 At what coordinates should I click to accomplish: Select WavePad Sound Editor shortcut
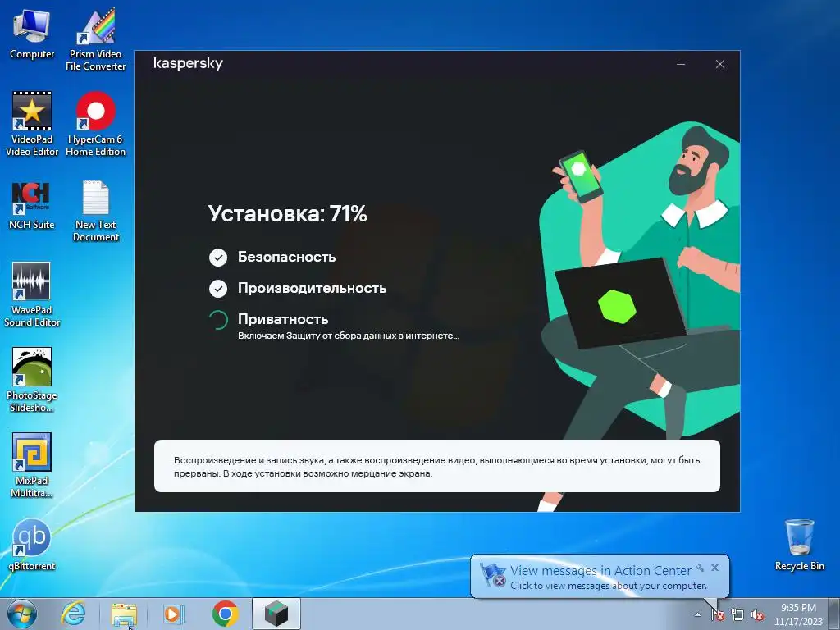[32, 294]
